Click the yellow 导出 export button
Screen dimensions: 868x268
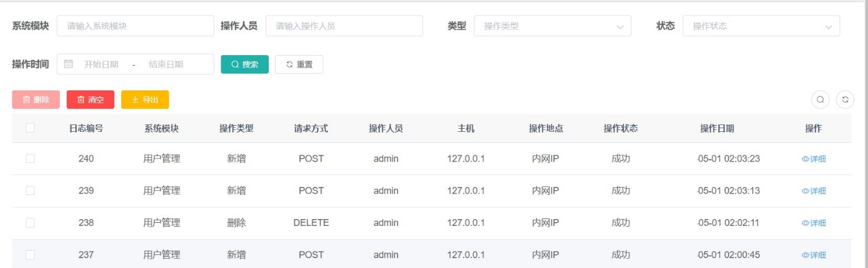(145, 100)
